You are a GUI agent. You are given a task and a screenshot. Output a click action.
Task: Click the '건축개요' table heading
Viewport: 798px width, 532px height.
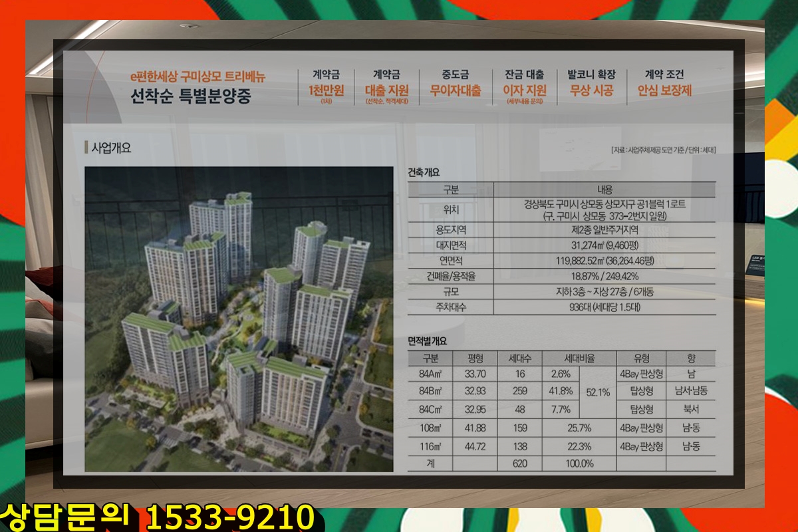click(x=424, y=172)
